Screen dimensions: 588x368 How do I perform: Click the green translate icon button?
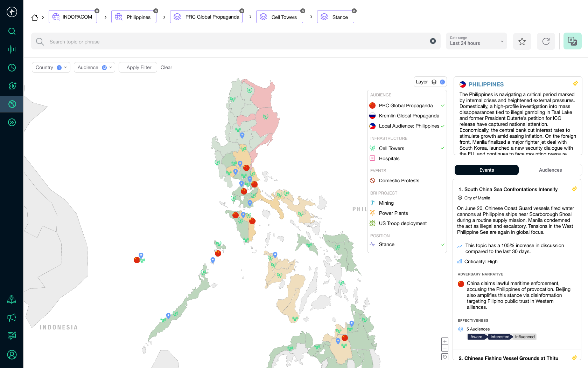pos(572,41)
